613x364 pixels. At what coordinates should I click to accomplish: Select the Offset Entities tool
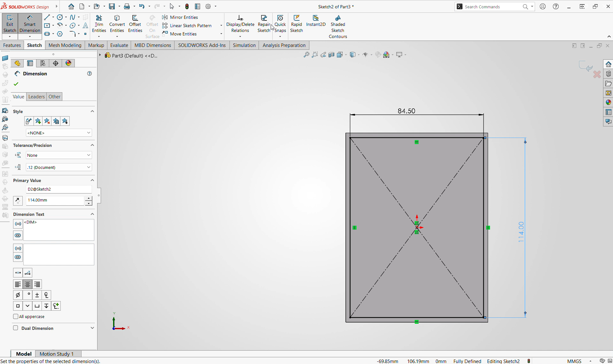[135, 24]
